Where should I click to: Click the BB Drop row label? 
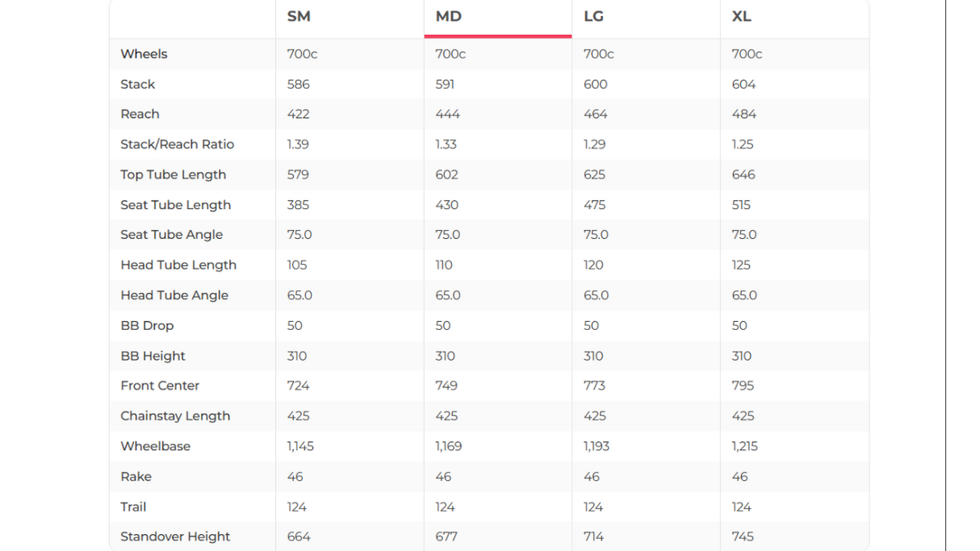pos(147,326)
